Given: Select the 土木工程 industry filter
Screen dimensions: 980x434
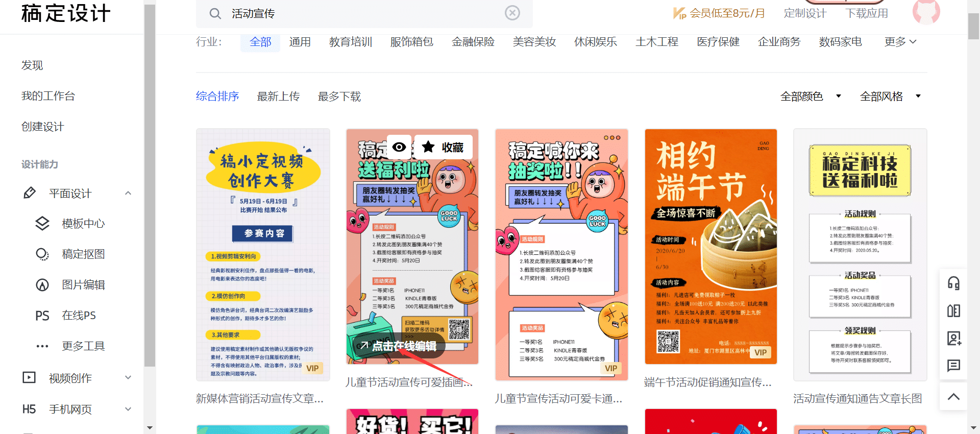Looking at the screenshot, I should (656, 41).
